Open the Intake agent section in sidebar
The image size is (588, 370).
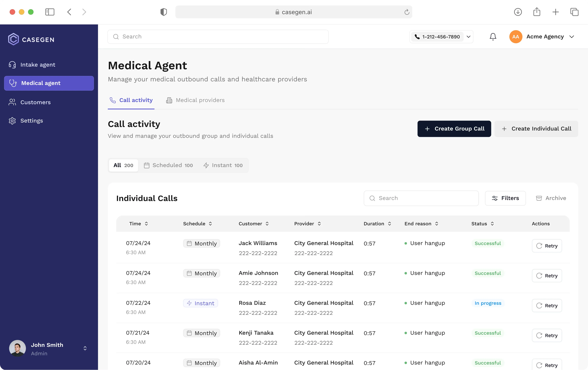tap(38, 64)
